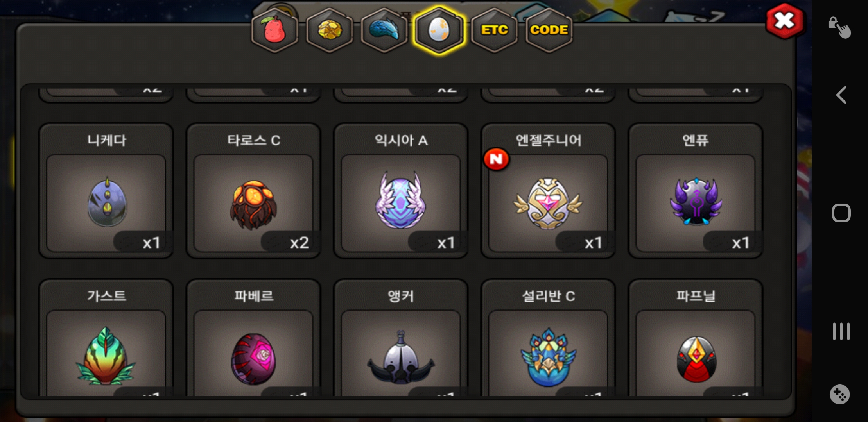Pick the rainbow 가스트 egg

coord(106,338)
